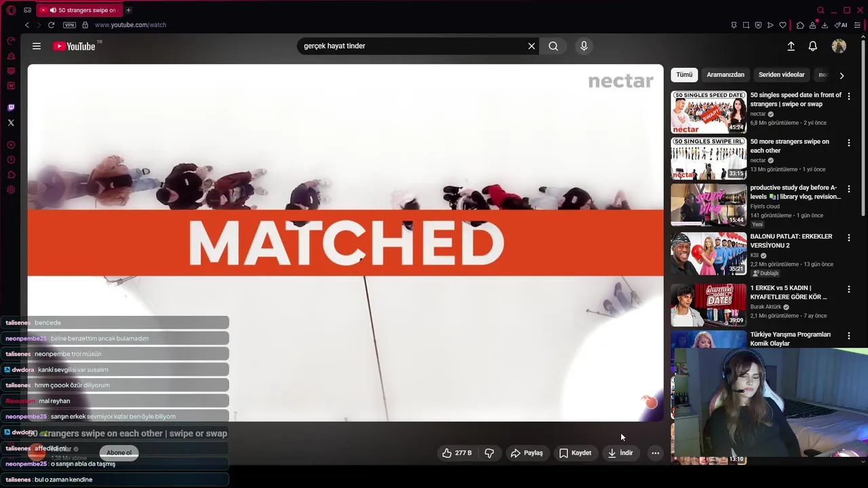Open options menu for '50 singles speed date'

[x=848, y=96]
